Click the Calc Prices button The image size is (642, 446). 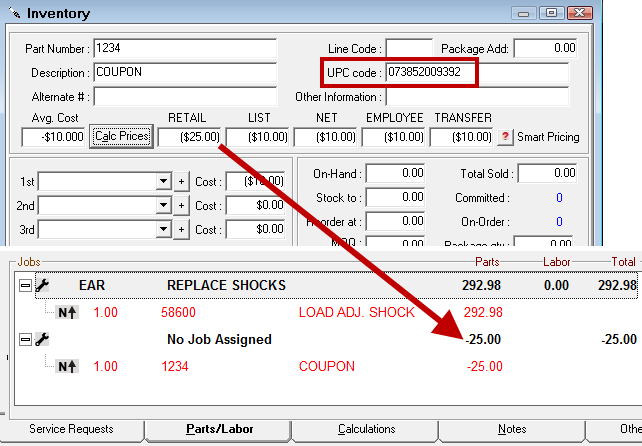tap(122, 136)
